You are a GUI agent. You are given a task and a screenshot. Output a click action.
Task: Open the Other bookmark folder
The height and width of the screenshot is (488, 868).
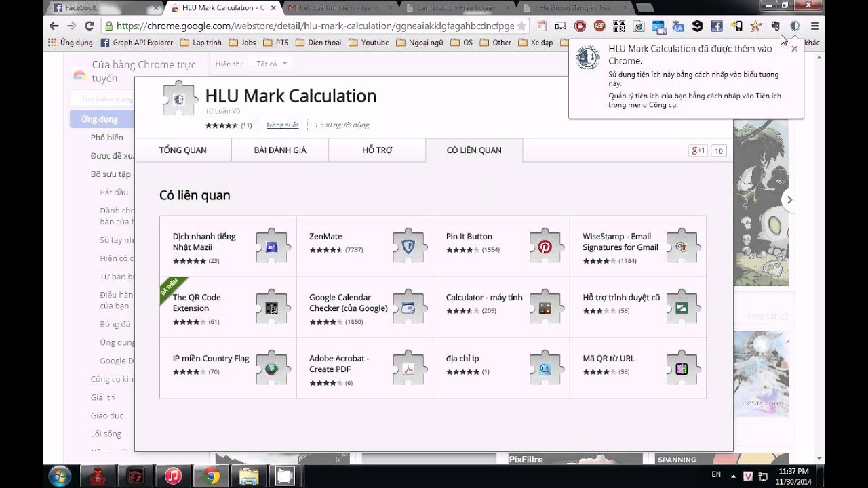pos(496,42)
